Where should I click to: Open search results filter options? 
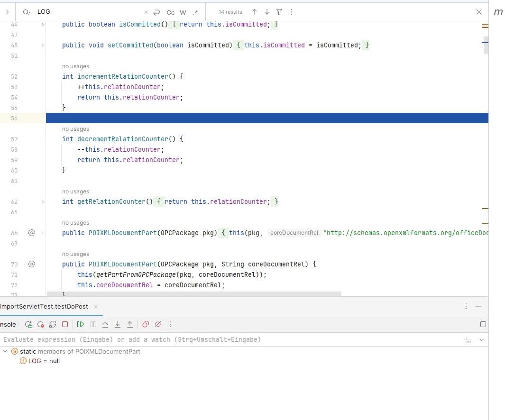tap(279, 12)
